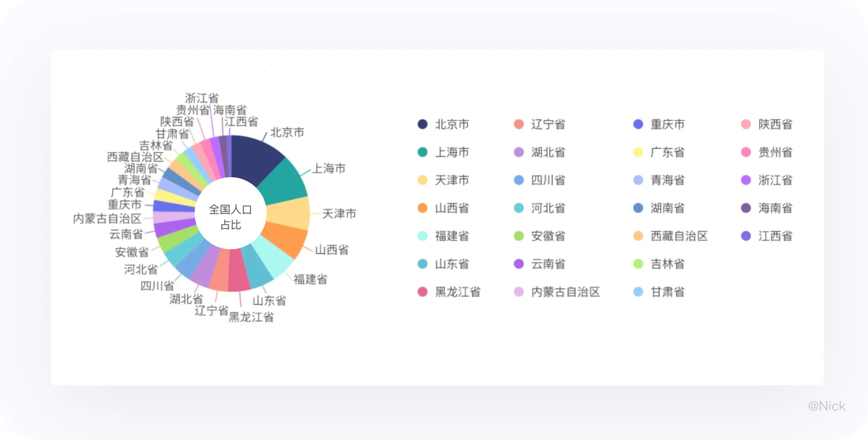Toggle the 天津市 legend marker
Viewport: 868px width, 440px height.
point(422,180)
